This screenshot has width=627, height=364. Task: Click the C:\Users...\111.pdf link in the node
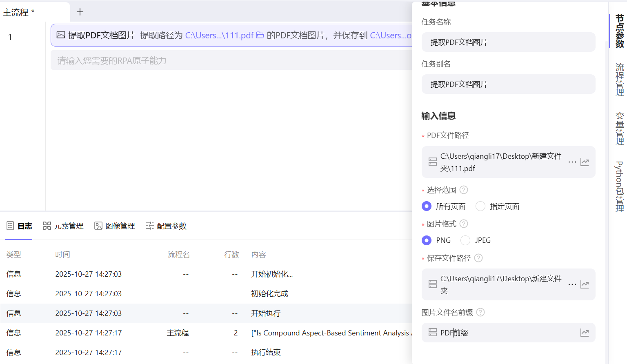[219, 36]
